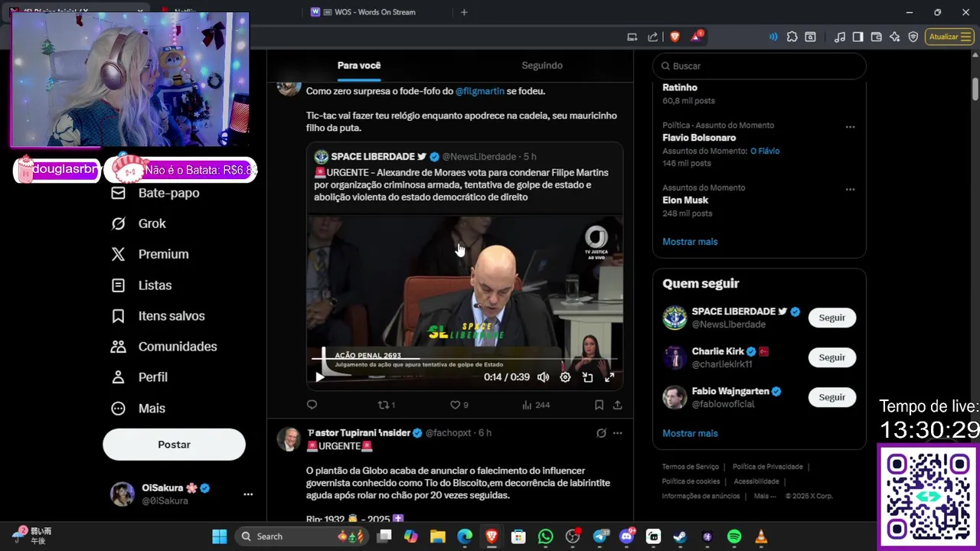Open Perfil in the sidebar
The width and height of the screenshot is (980, 551).
(x=139, y=377)
